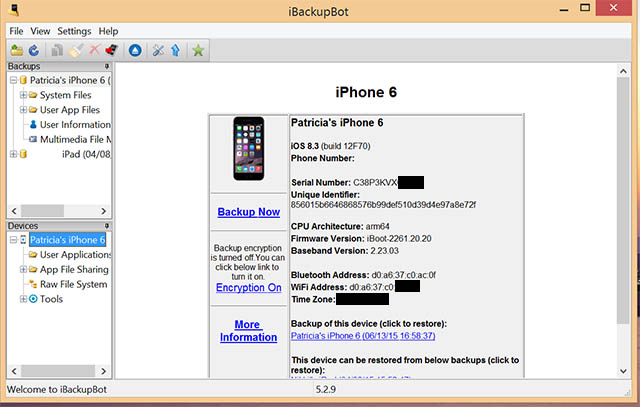Select User Information in Backups tree
The width and height of the screenshot is (640, 407).
click(74, 125)
